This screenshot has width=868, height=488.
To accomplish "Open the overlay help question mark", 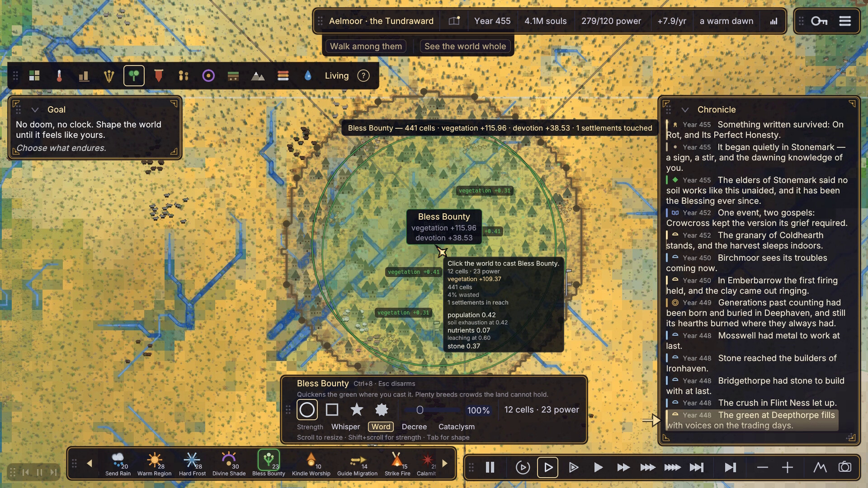I will pyautogui.click(x=363, y=76).
